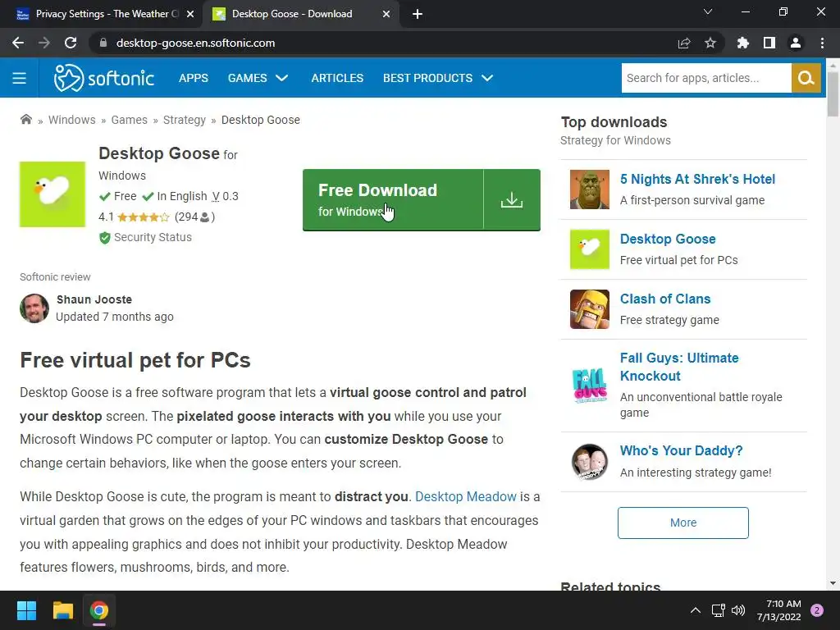Reload the page with refresh icon

[71, 43]
